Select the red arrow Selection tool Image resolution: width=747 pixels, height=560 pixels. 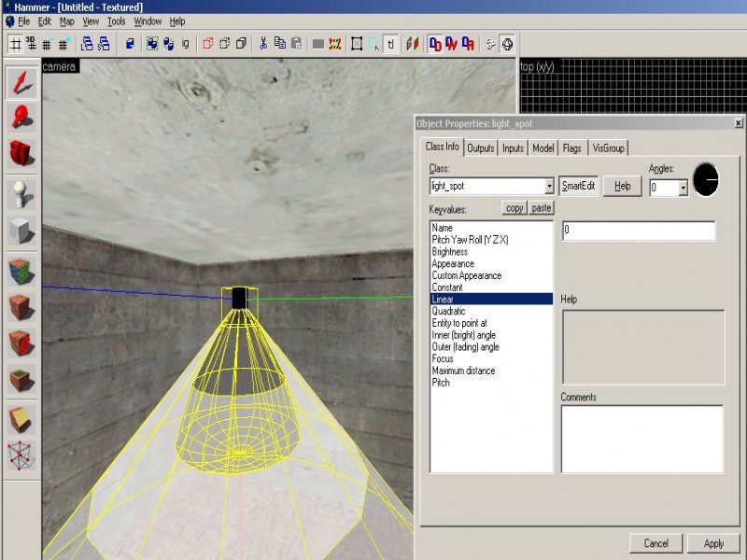coord(22,82)
